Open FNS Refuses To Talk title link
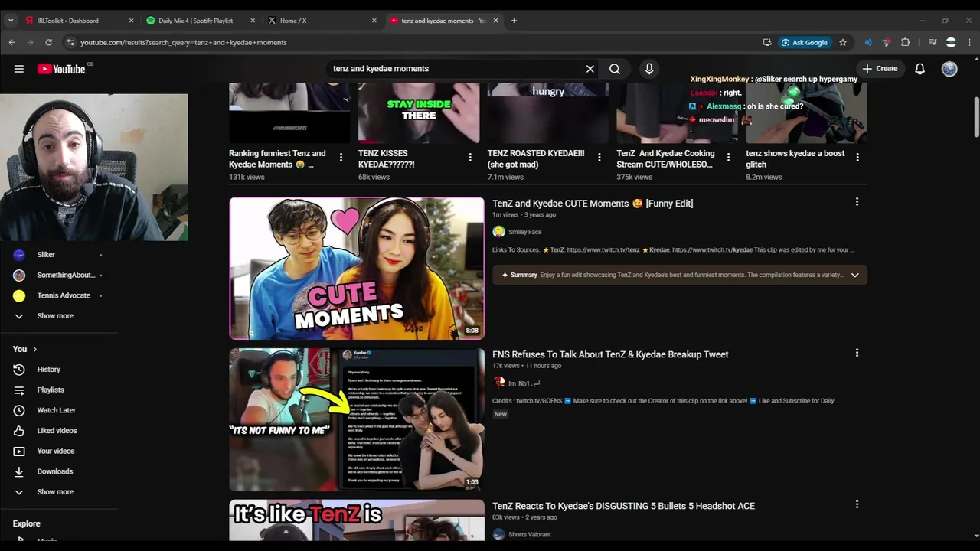This screenshot has height=551, width=980. (610, 354)
